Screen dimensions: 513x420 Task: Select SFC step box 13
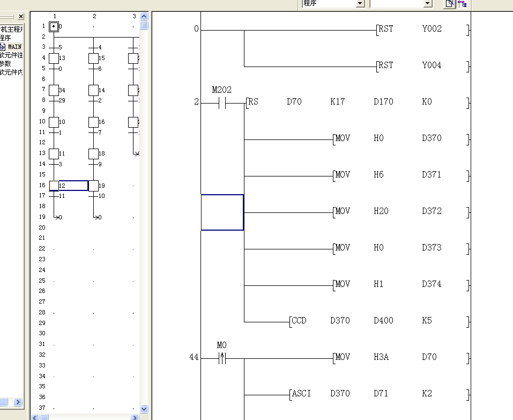click(54, 58)
